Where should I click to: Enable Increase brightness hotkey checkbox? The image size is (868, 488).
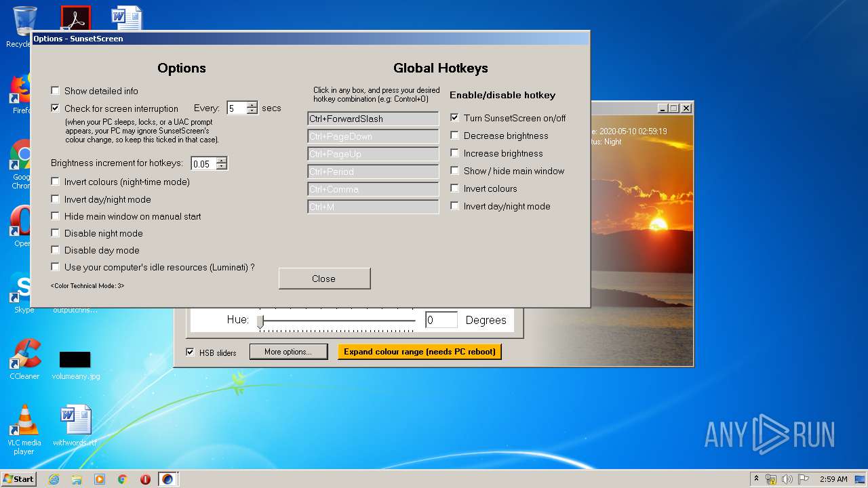coord(455,153)
